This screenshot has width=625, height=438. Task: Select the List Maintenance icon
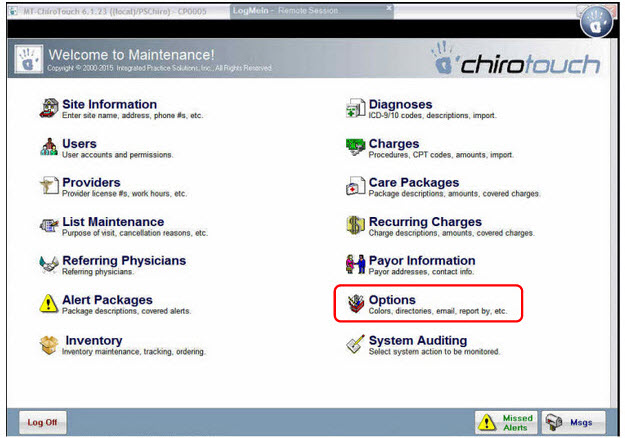click(x=49, y=225)
